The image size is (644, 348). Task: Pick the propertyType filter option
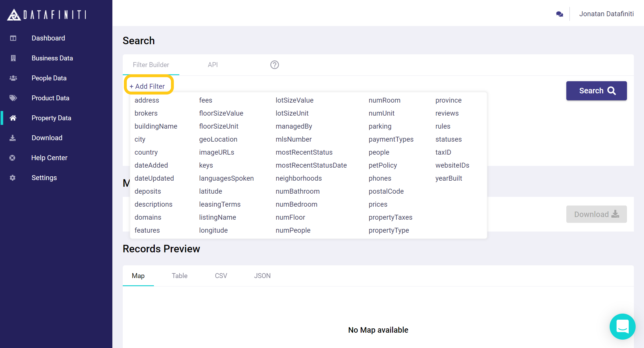(x=389, y=230)
